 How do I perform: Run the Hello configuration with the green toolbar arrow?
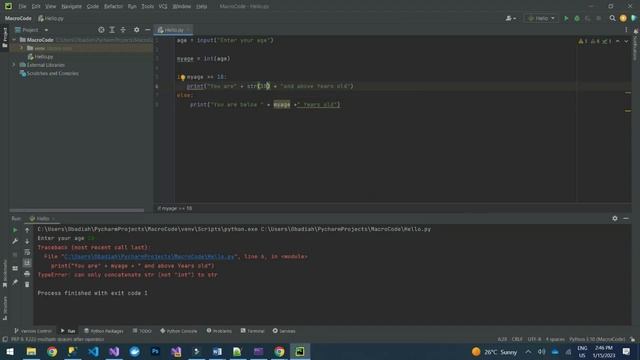[566, 18]
